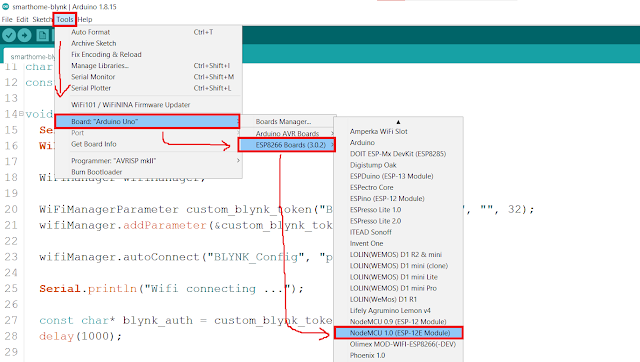Viewport: 640px width, 362px height.
Task: Open the Sketch menu
Action: 42,19
